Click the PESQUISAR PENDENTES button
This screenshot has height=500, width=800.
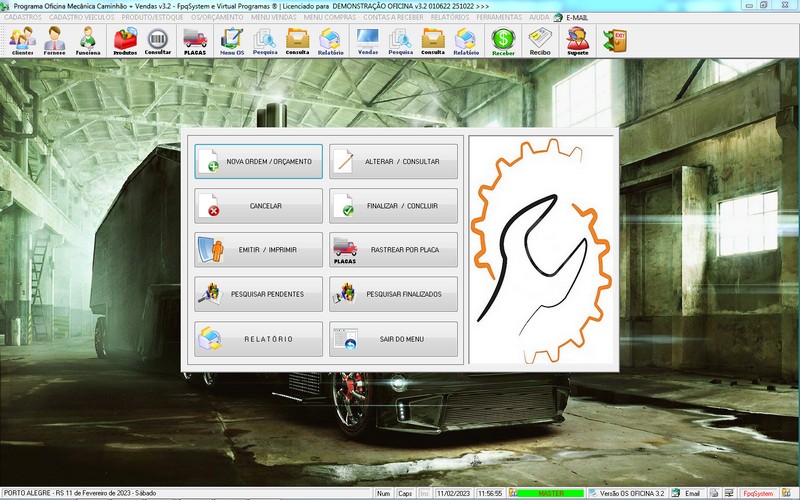click(x=259, y=294)
